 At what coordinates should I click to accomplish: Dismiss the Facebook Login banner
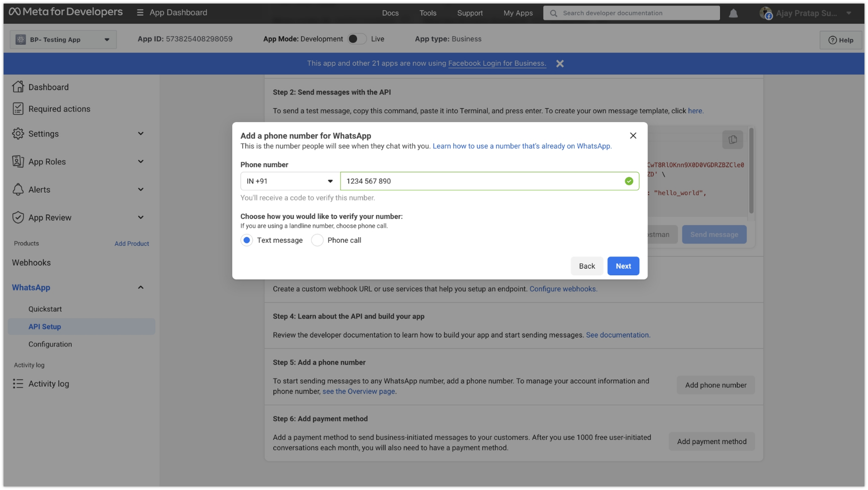(x=560, y=63)
